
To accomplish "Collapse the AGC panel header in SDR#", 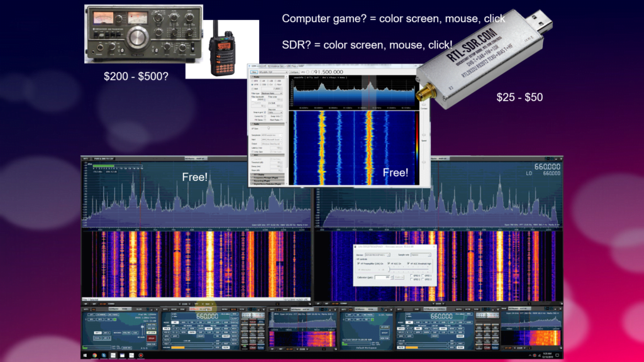I will click(x=268, y=155).
